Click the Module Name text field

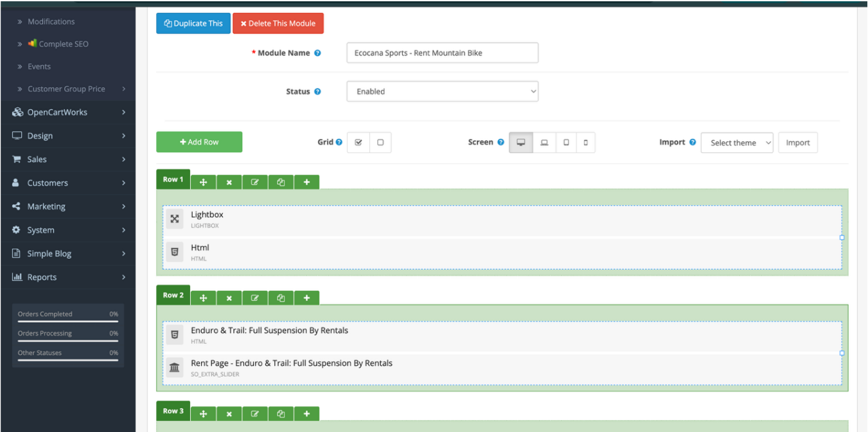point(442,53)
